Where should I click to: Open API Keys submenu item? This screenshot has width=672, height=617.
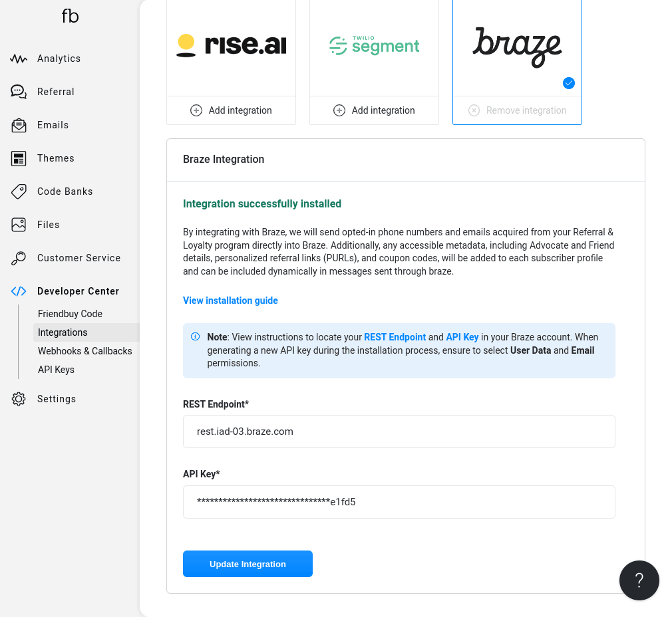pyautogui.click(x=56, y=370)
